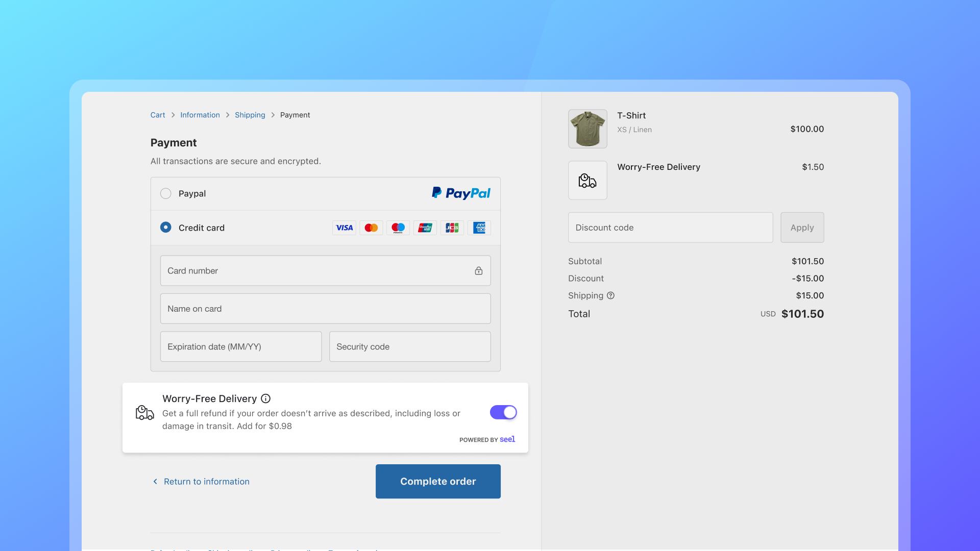Go to Cart breadcrumb link
Image resolution: width=980 pixels, height=551 pixels.
pos(158,115)
